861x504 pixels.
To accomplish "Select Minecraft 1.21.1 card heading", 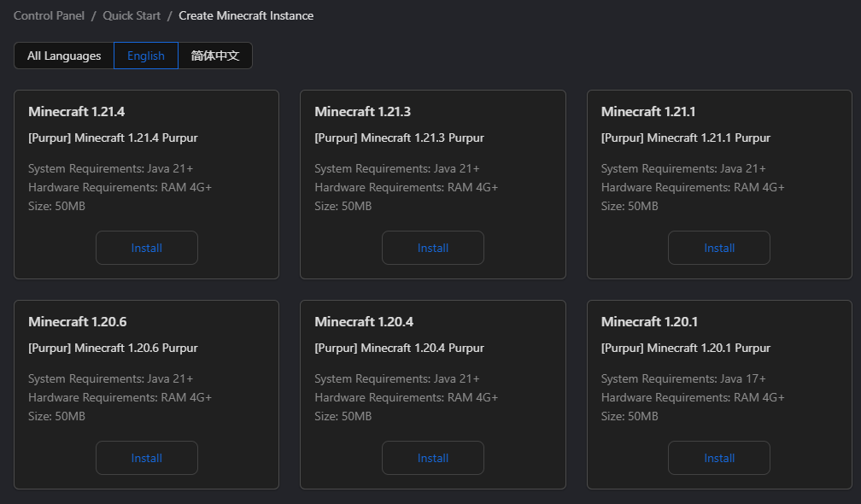I will tap(649, 112).
